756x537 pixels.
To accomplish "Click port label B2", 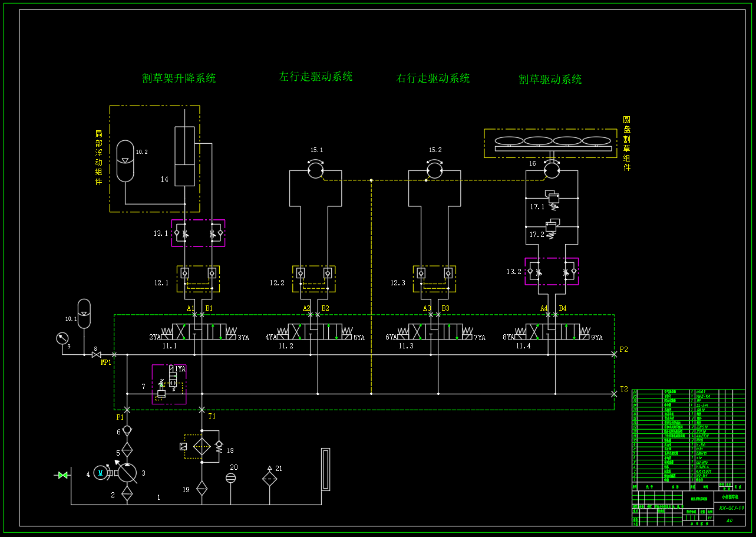I will tap(325, 308).
